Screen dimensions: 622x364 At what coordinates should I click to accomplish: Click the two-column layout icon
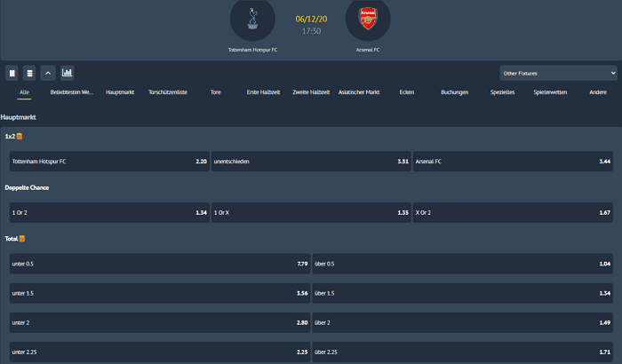[x=12, y=73]
